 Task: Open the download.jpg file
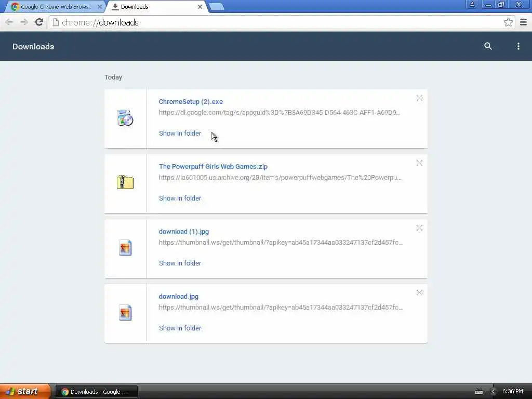[179, 297]
